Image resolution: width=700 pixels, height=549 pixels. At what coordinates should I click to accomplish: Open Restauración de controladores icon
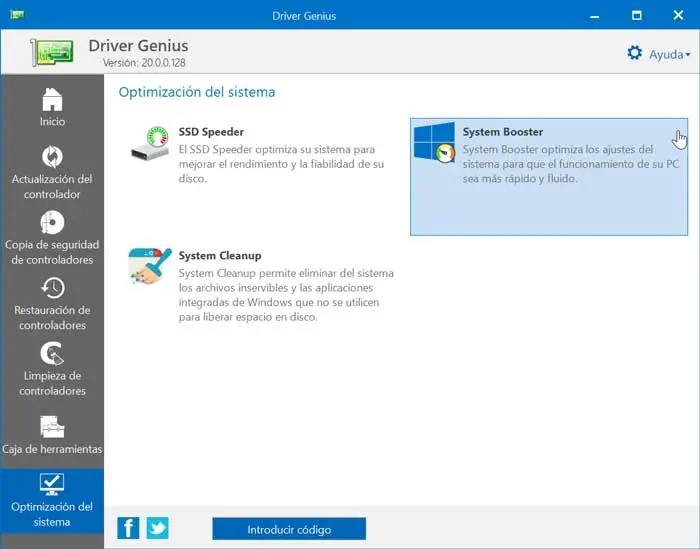click(52, 288)
